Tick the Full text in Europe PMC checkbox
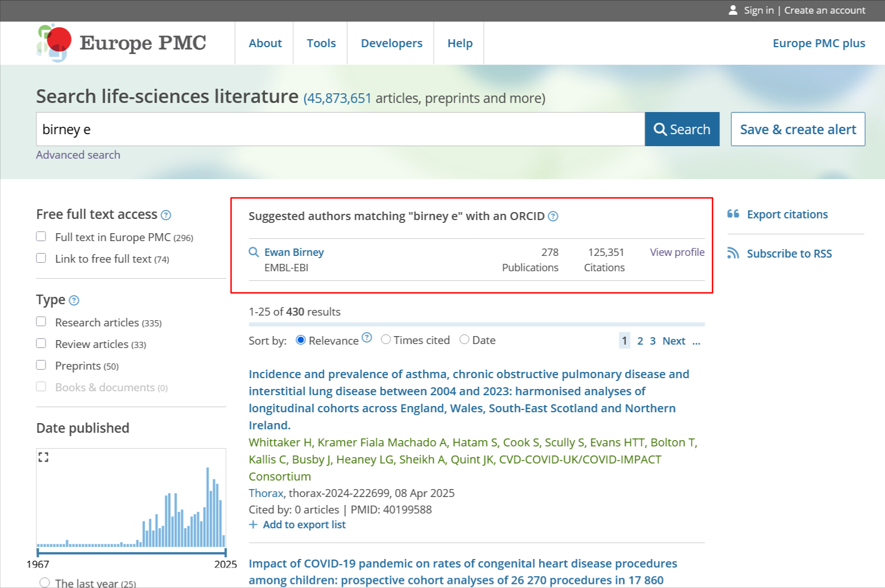The height and width of the screenshot is (588, 885). pyautogui.click(x=41, y=237)
